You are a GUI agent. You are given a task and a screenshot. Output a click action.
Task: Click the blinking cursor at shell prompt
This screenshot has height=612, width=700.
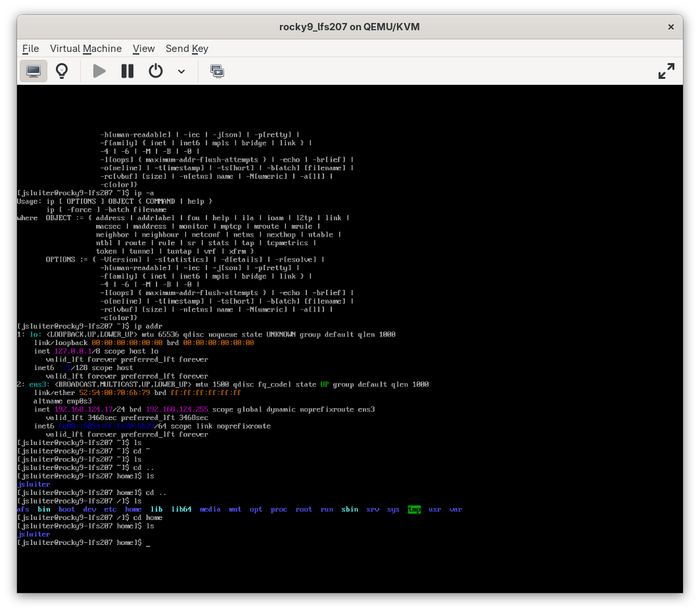[148, 543]
